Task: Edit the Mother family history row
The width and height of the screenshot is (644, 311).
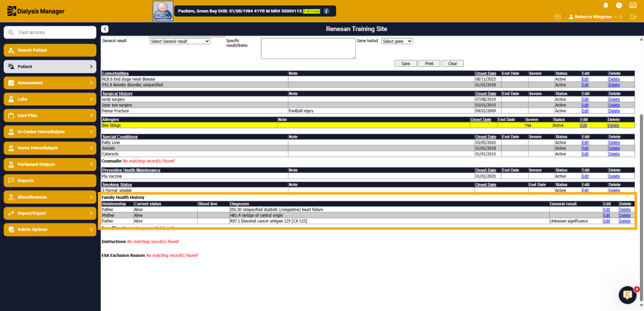Action: pos(606,215)
